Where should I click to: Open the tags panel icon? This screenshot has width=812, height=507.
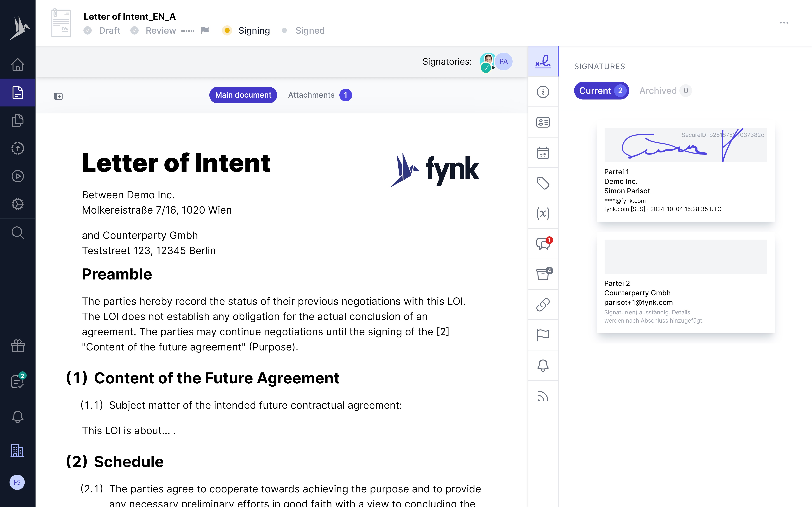click(x=543, y=183)
